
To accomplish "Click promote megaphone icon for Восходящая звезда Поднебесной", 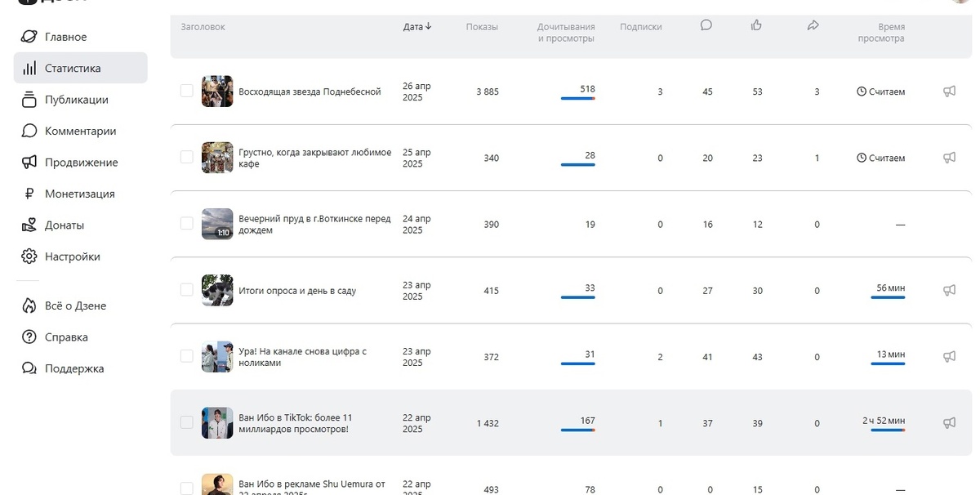I will (949, 91).
